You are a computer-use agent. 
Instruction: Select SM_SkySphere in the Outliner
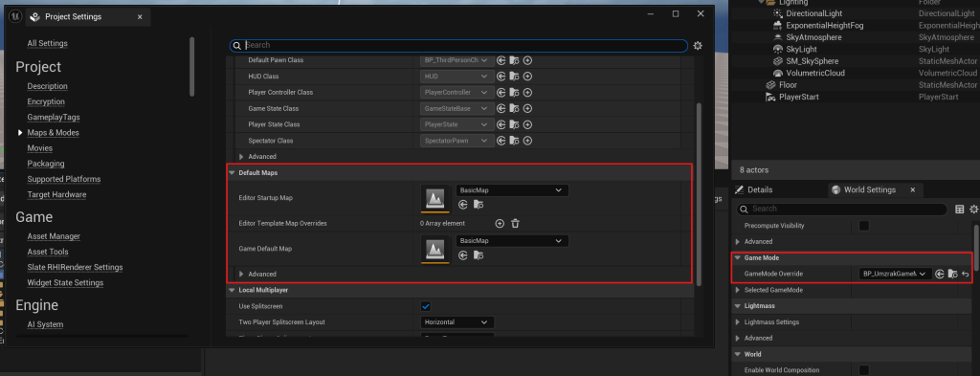click(x=812, y=61)
